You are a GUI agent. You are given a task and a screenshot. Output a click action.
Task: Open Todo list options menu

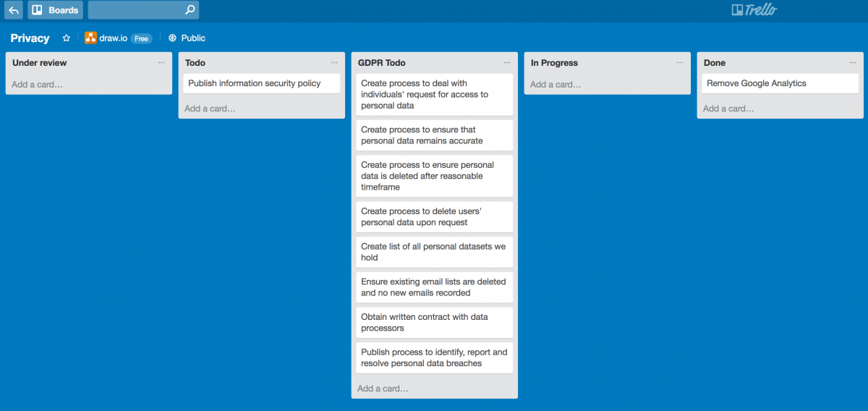click(x=334, y=63)
